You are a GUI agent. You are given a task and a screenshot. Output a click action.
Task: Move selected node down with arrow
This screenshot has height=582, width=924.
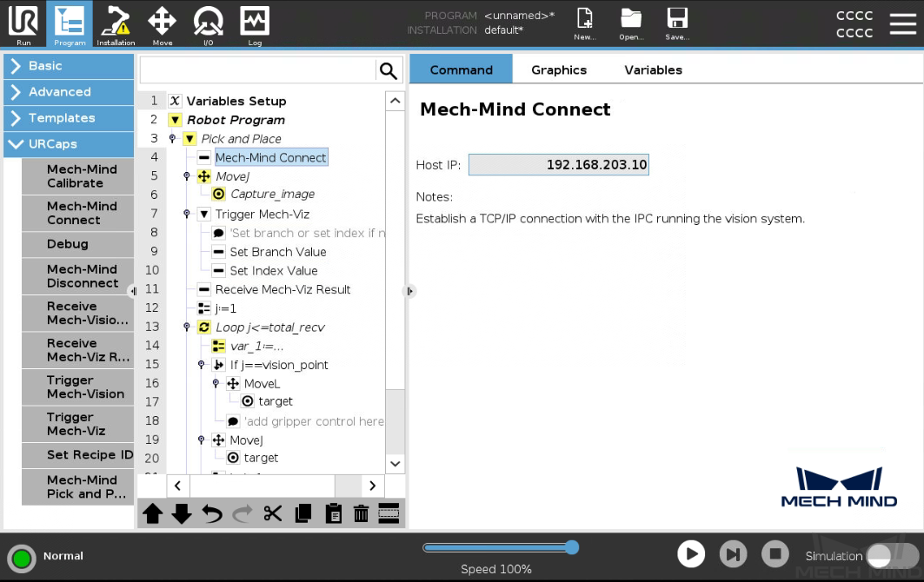[182, 513]
